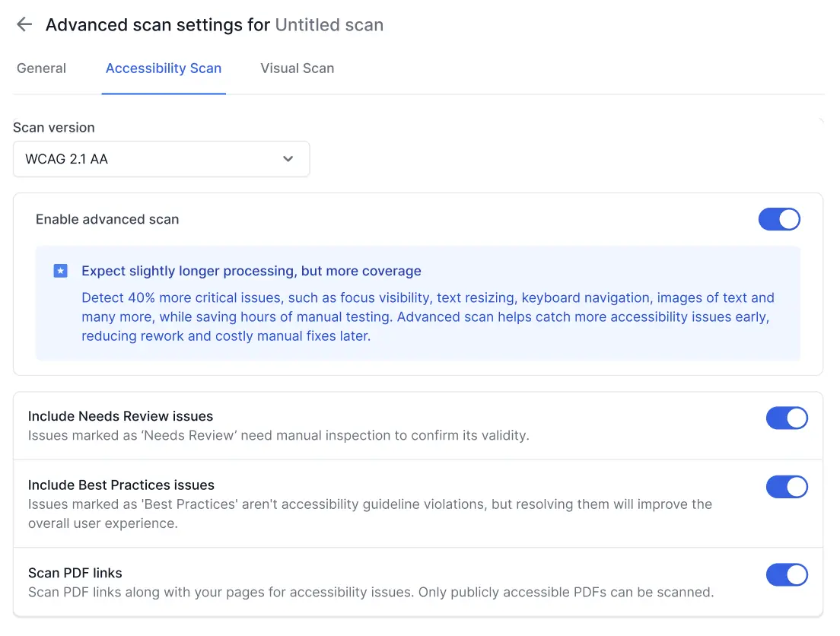Toggle off Enable advanced scan

tap(779, 219)
